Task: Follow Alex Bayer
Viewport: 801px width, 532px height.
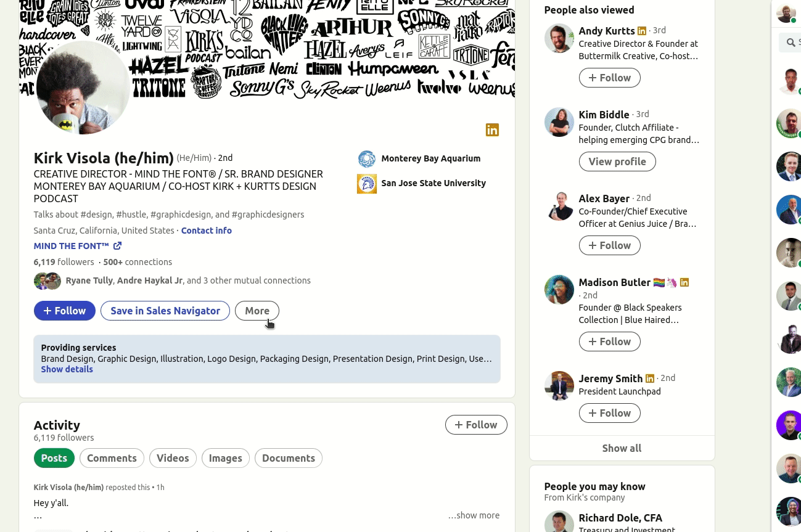Action: (609, 245)
